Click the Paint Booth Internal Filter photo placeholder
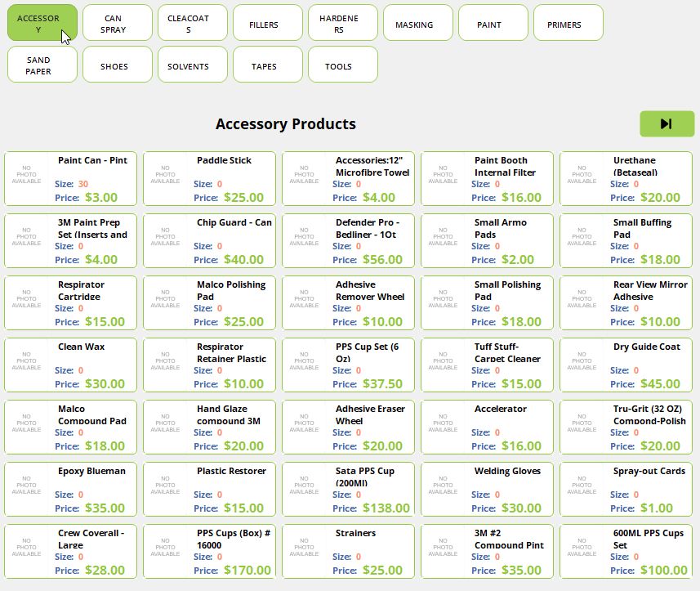 (443, 174)
